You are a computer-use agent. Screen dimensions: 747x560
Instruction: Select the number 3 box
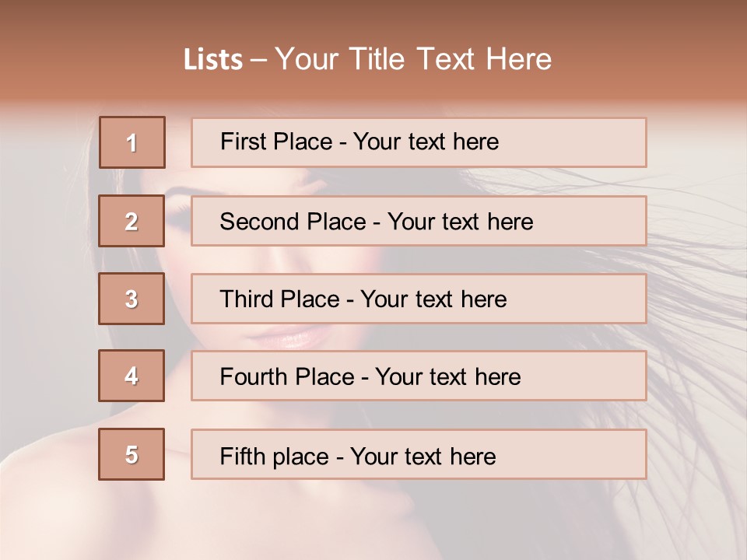click(x=132, y=299)
